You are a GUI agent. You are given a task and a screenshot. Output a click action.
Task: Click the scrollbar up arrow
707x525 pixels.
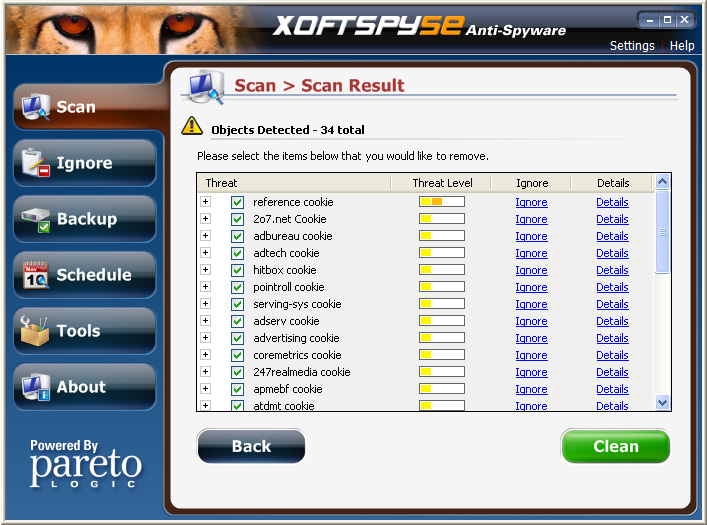pos(662,182)
